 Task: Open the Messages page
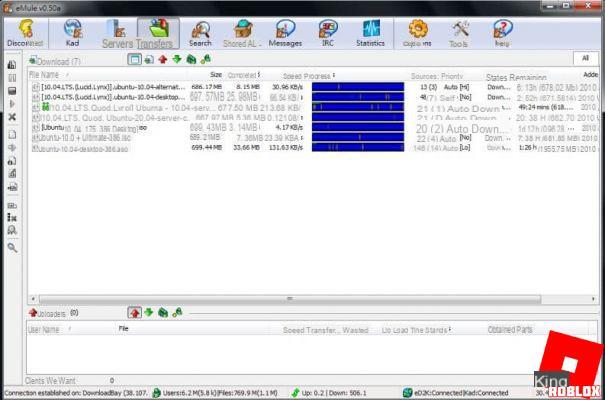pyautogui.click(x=285, y=34)
